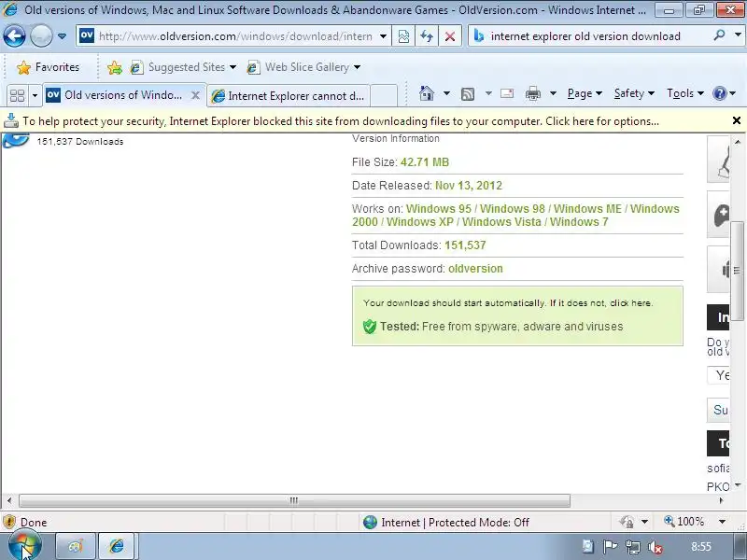Click the Total Downloads value 151,537
The width and height of the screenshot is (747, 560).
pyautogui.click(x=465, y=245)
